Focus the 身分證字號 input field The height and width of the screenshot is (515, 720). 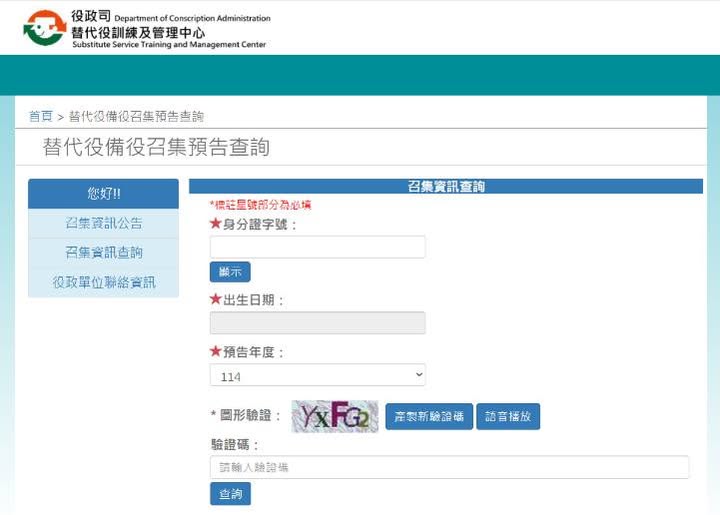[x=317, y=247]
